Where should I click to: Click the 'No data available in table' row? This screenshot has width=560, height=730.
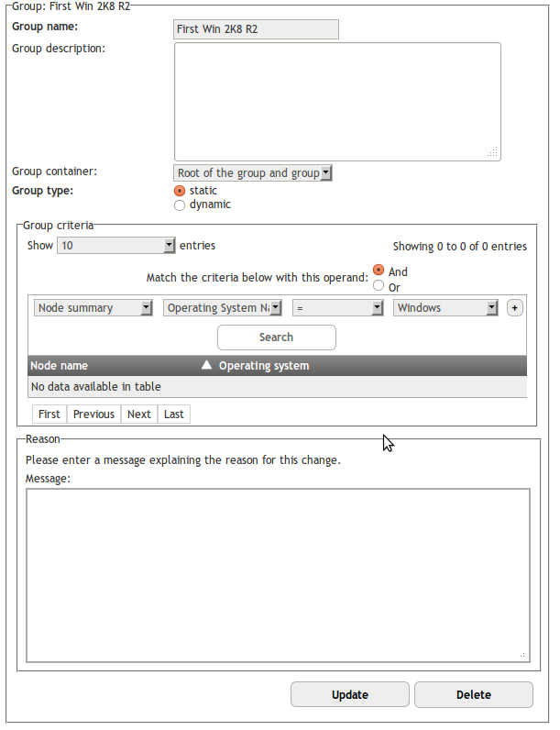point(277,386)
